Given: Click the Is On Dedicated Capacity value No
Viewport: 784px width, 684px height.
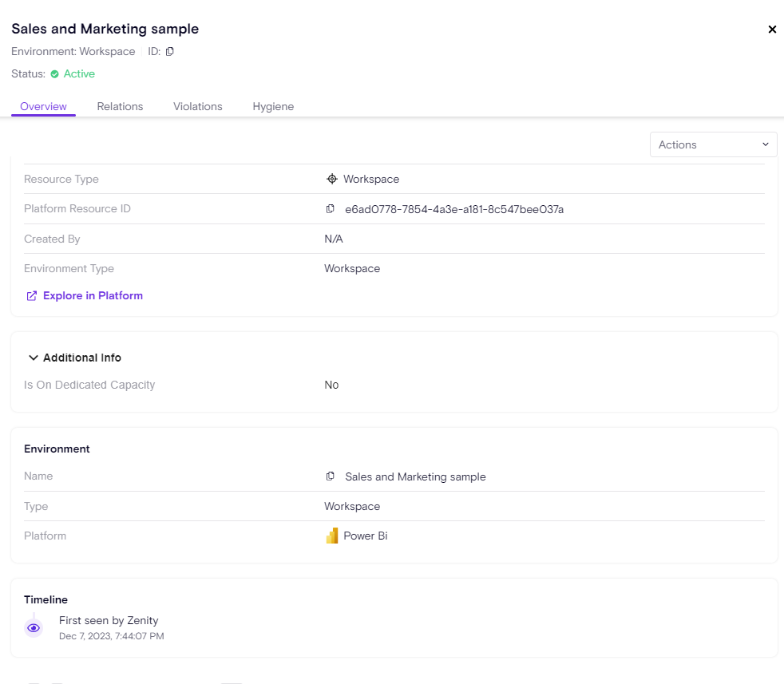Looking at the screenshot, I should 331,385.
